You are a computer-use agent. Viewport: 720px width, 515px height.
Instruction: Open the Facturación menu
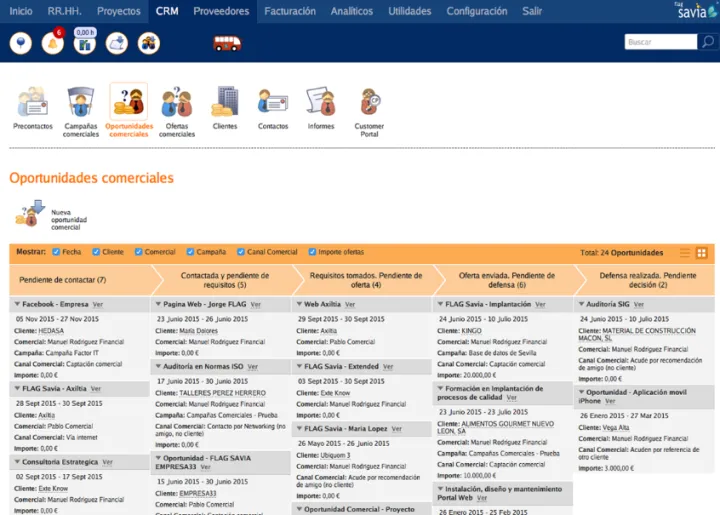click(x=288, y=11)
